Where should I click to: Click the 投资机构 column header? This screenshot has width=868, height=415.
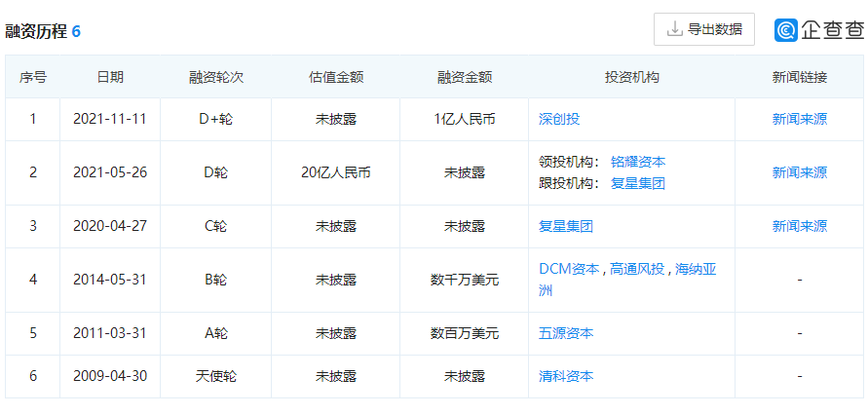[631, 77]
